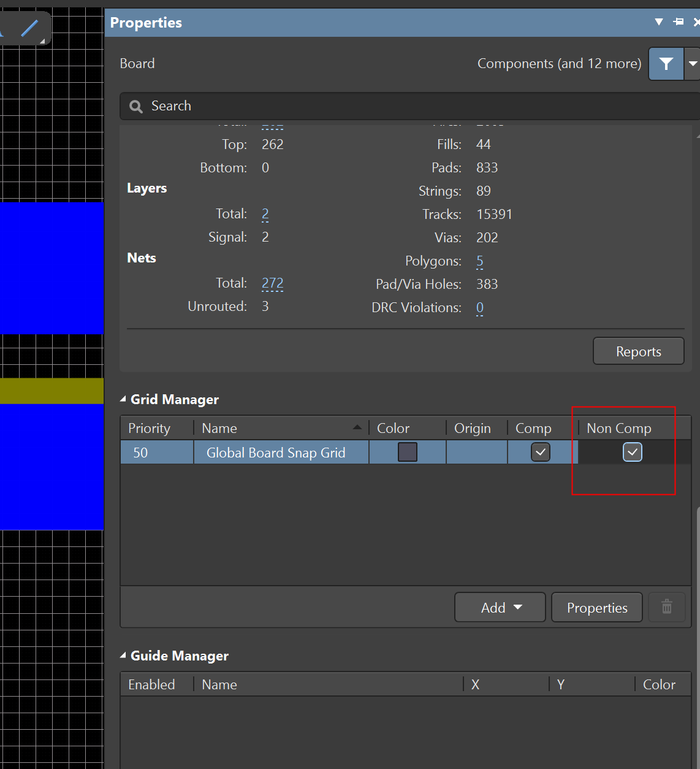The height and width of the screenshot is (769, 700).
Task: Open the Properties panel options dropdown arrow
Action: [x=659, y=22]
